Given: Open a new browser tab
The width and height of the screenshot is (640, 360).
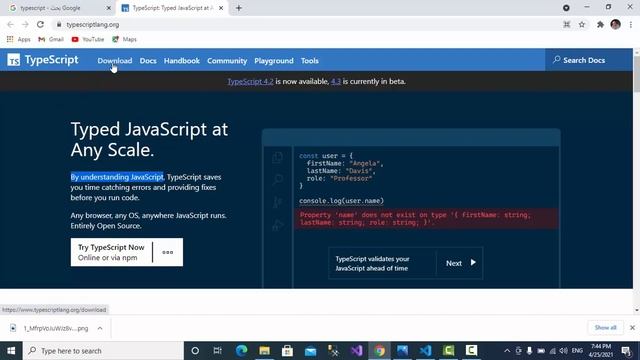Looking at the screenshot, I should (x=239, y=8).
